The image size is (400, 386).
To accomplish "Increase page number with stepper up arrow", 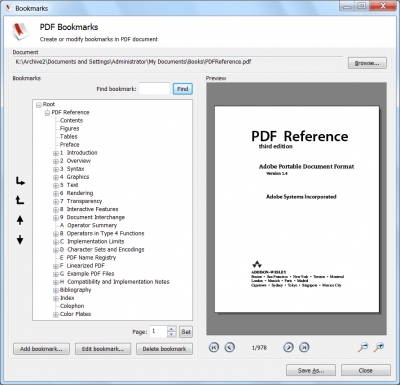I will (x=171, y=329).
